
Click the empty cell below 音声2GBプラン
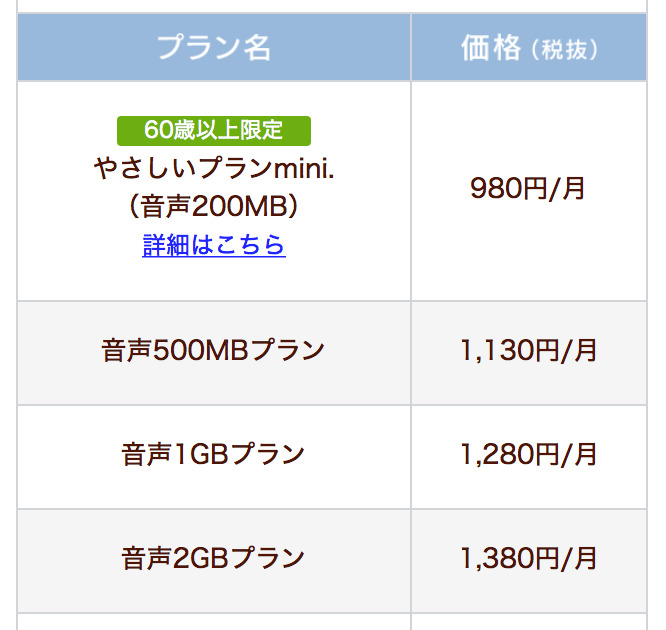pos(214,622)
